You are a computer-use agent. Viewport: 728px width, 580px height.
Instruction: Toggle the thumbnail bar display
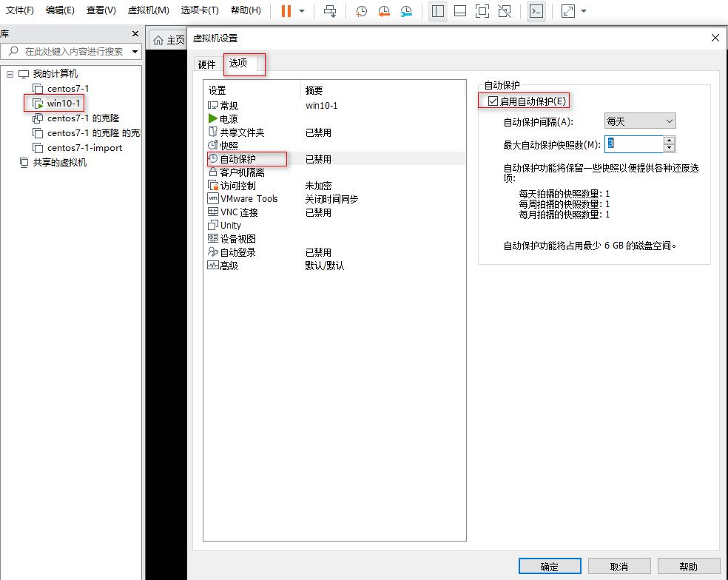pyautogui.click(x=459, y=10)
